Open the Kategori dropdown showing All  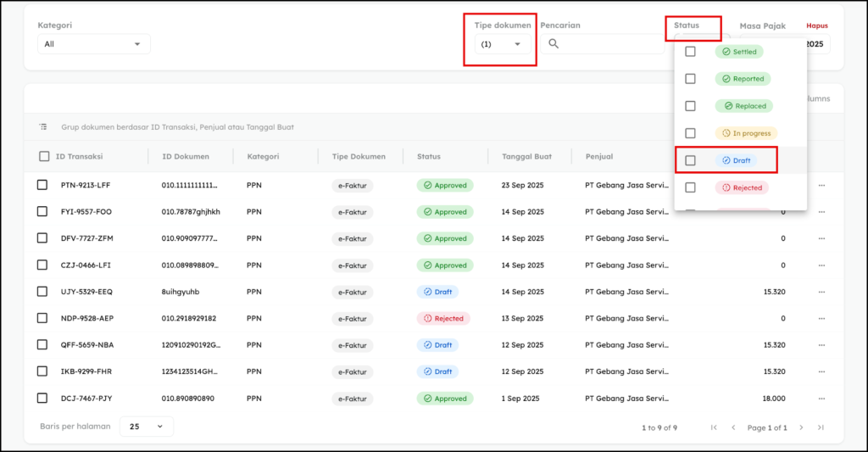click(x=93, y=44)
